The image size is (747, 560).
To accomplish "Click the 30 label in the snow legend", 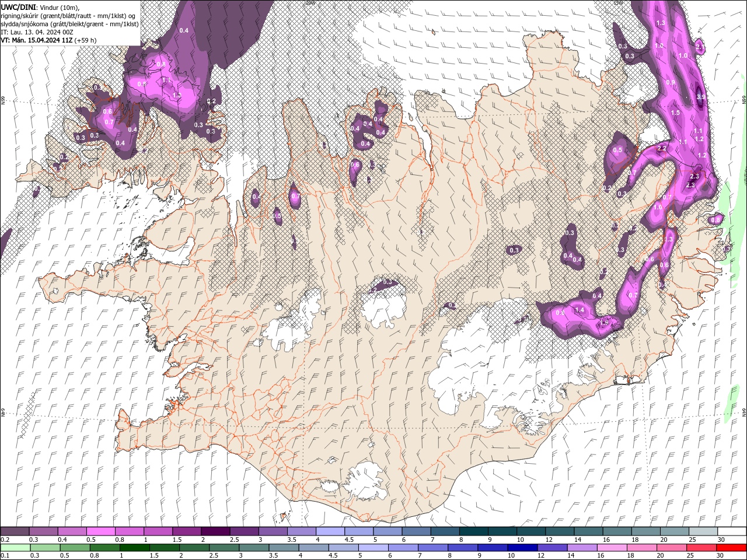I will point(721,540).
